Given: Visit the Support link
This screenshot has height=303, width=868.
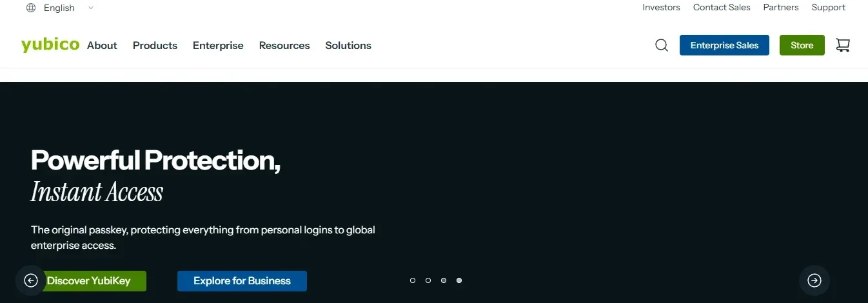Looking at the screenshot, I should (x=829, y=7).
